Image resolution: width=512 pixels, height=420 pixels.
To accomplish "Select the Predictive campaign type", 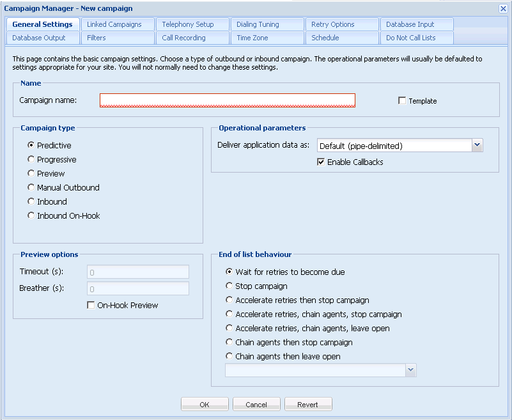I will [31, 145].
